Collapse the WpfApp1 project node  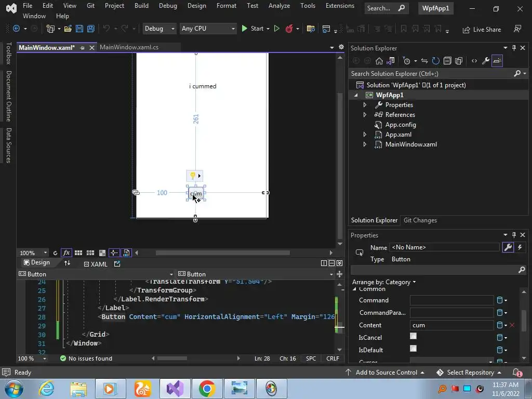tap(356, 95)
